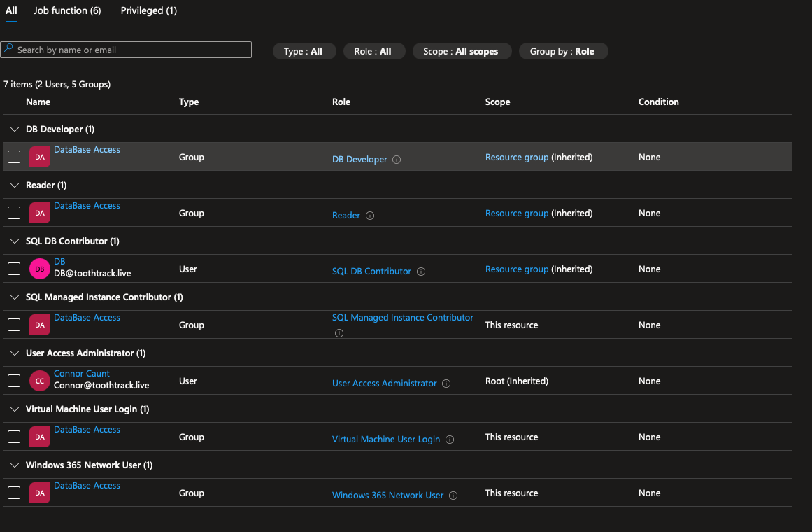Open DataBase Access group in Reader row

87,205
